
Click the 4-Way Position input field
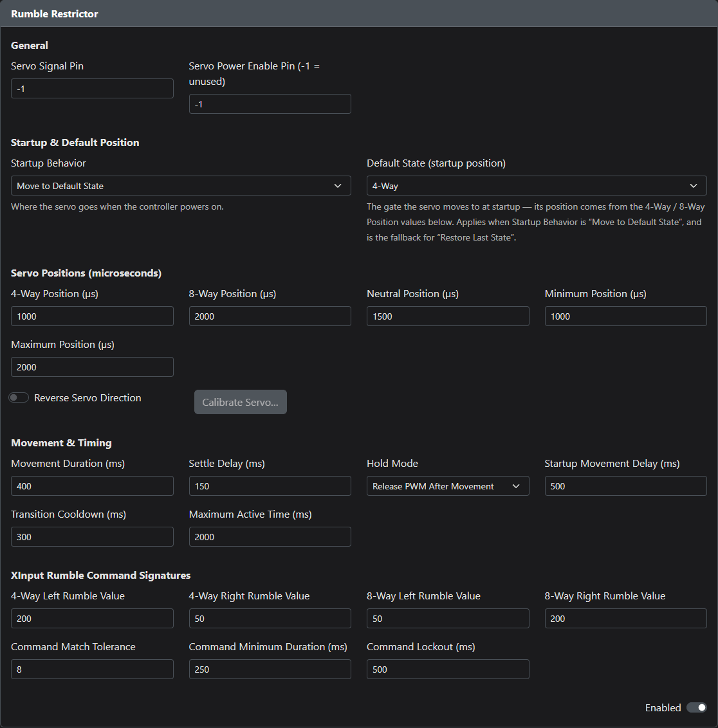(92, 316)
